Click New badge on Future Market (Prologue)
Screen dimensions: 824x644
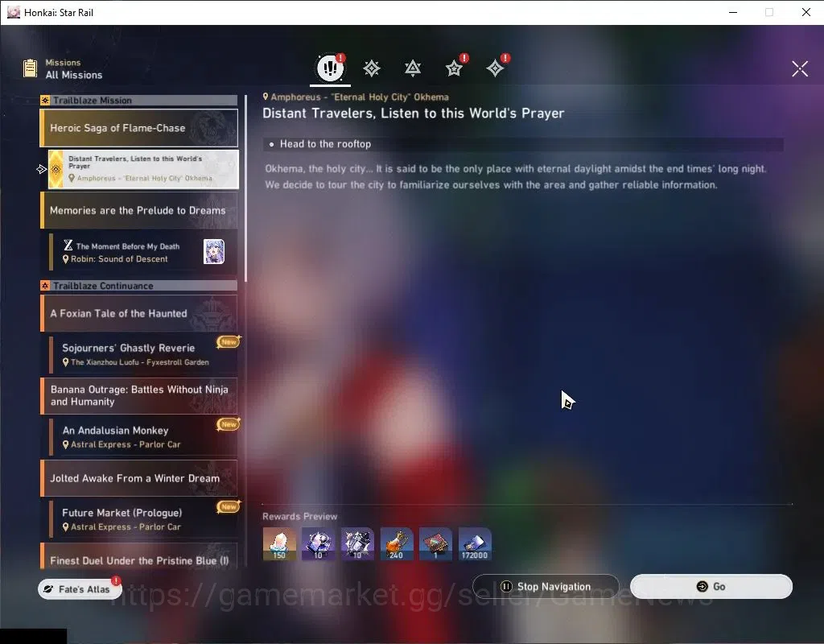click(229, 506)
